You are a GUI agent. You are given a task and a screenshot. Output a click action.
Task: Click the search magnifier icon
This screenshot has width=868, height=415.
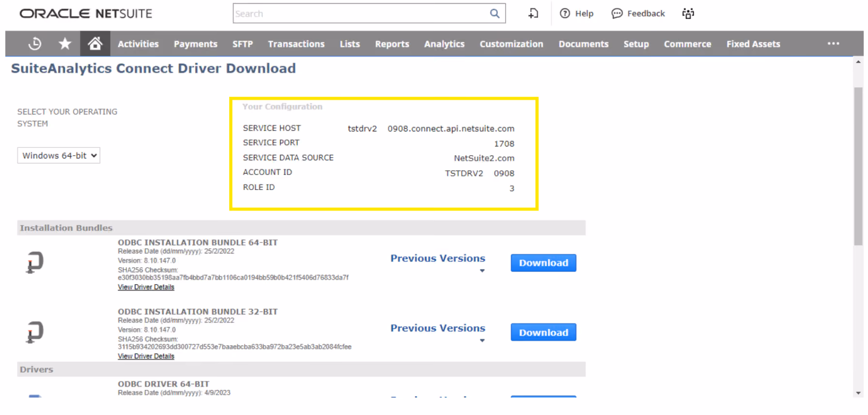[x=495, y=14]
